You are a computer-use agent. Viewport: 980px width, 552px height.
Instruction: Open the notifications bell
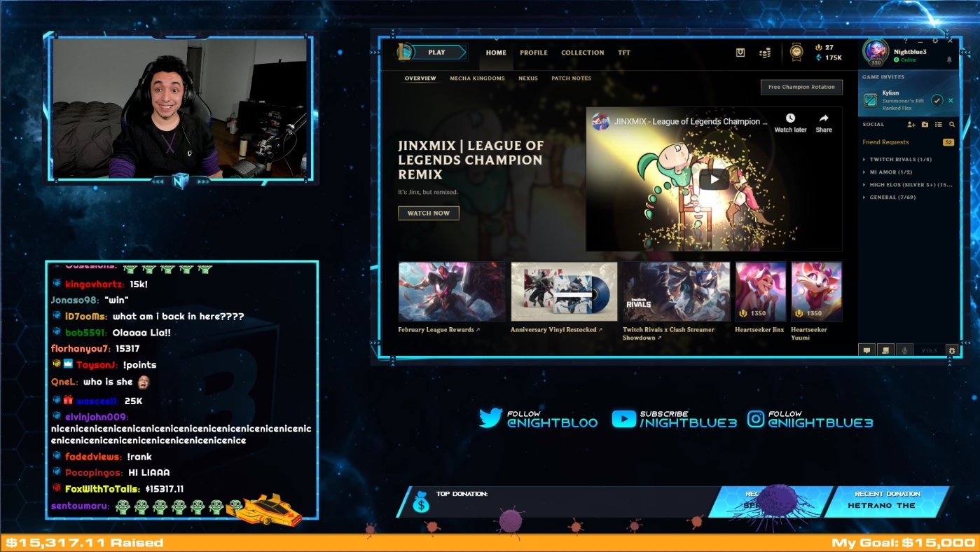[x=949, y=60]
